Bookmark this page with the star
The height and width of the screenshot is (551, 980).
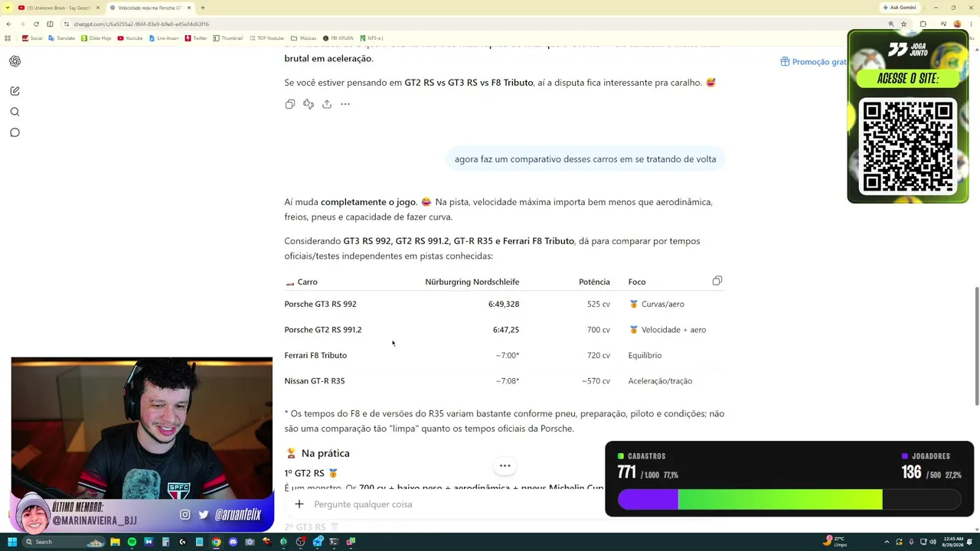point(903,24)
